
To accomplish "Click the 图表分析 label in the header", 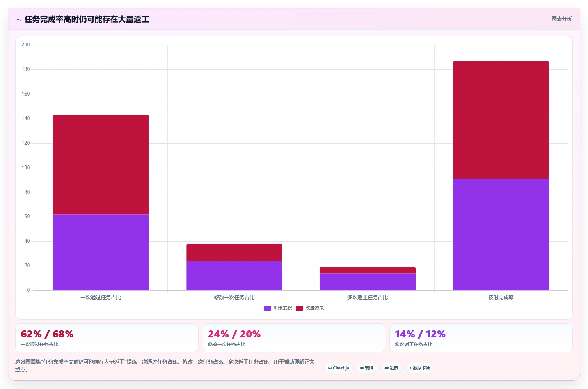I will pyautogui.click(x=561, y=19).
